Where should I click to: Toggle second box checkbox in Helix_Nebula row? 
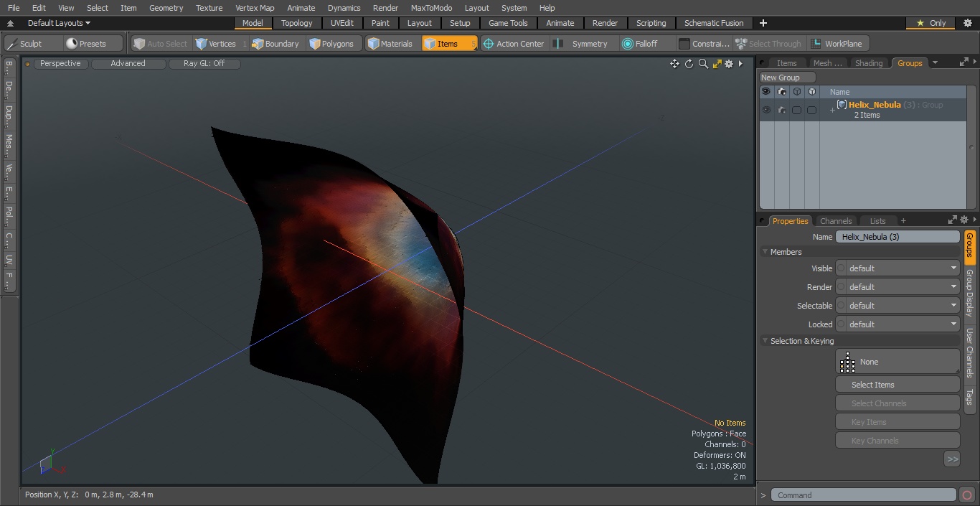pyautogui.click(x=811, y=110)
